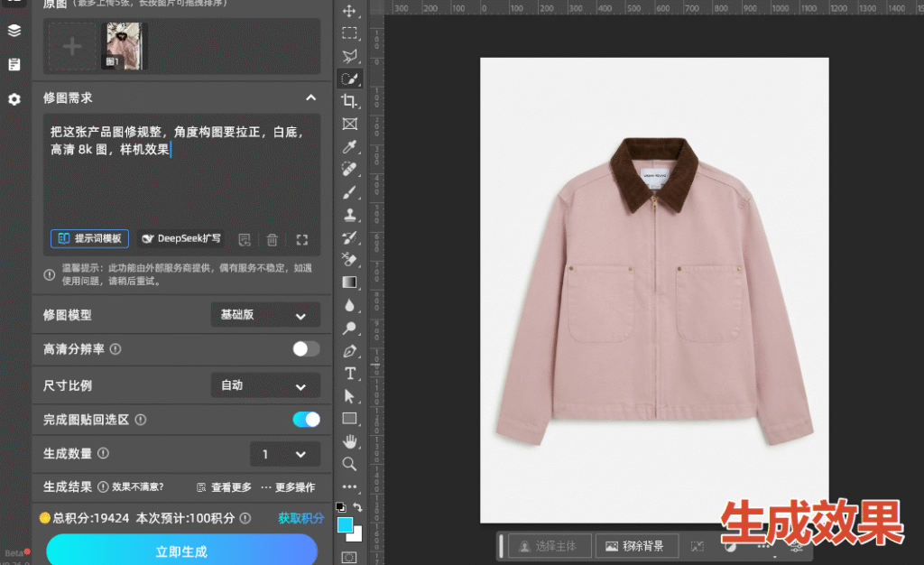Click transform selection icon in task bar
The height and width of the screenshot is (565, 924).
(x=698, y=546)
